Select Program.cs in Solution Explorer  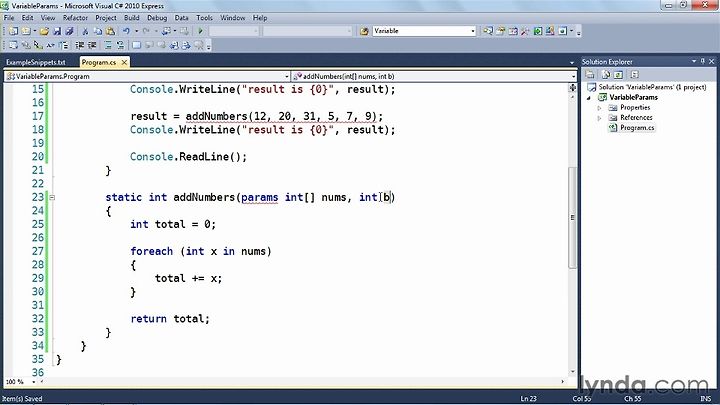(x=637, y=128)
